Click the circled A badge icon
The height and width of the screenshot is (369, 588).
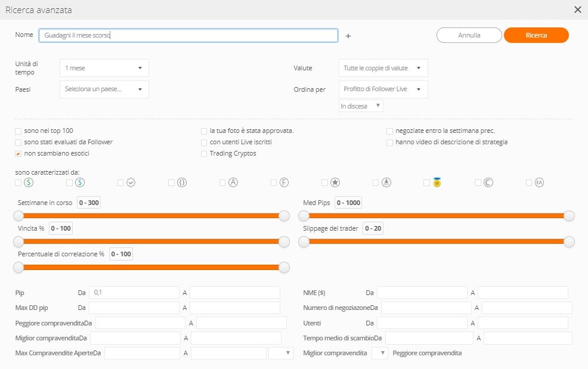[233, 182]
